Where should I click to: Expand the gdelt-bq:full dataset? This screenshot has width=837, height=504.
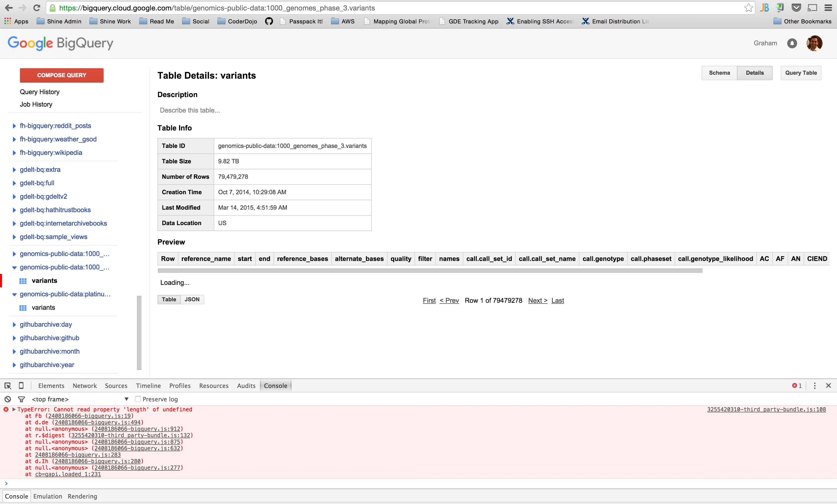click(14, 183)
